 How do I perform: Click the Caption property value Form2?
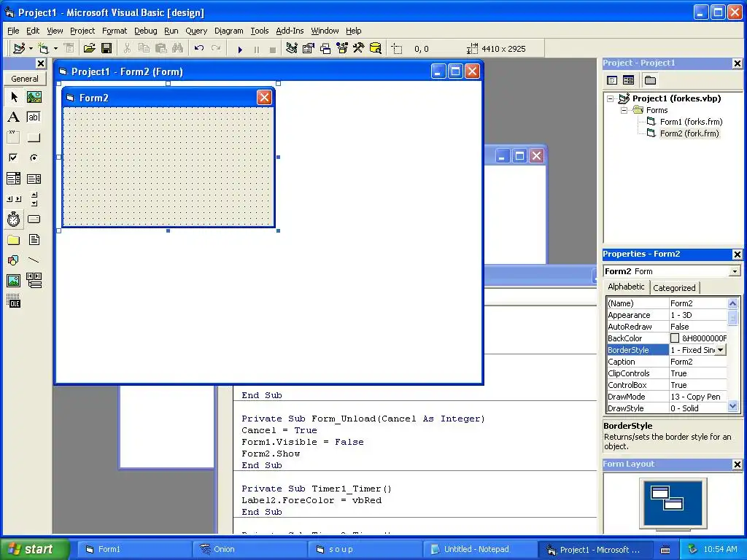pos(698,362)
